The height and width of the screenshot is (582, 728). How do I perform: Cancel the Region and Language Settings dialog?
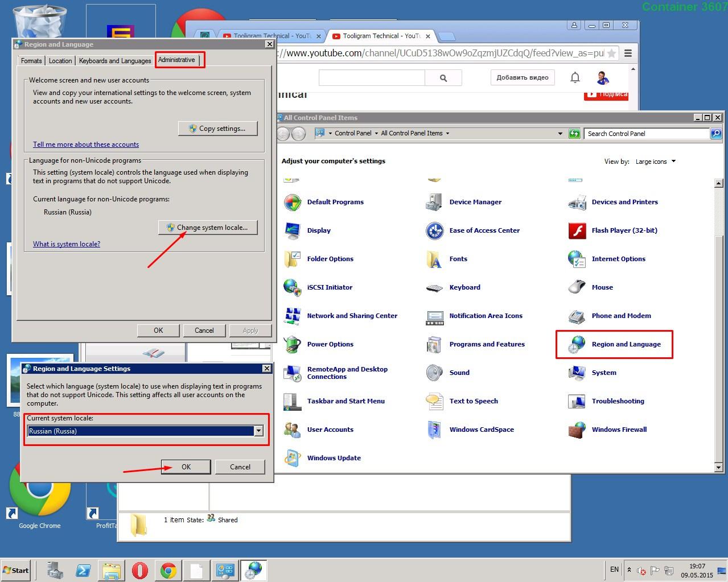pos(240,467)
